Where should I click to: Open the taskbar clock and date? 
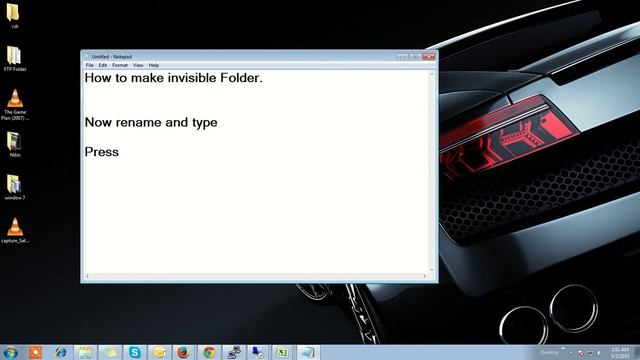pos(620,353)
